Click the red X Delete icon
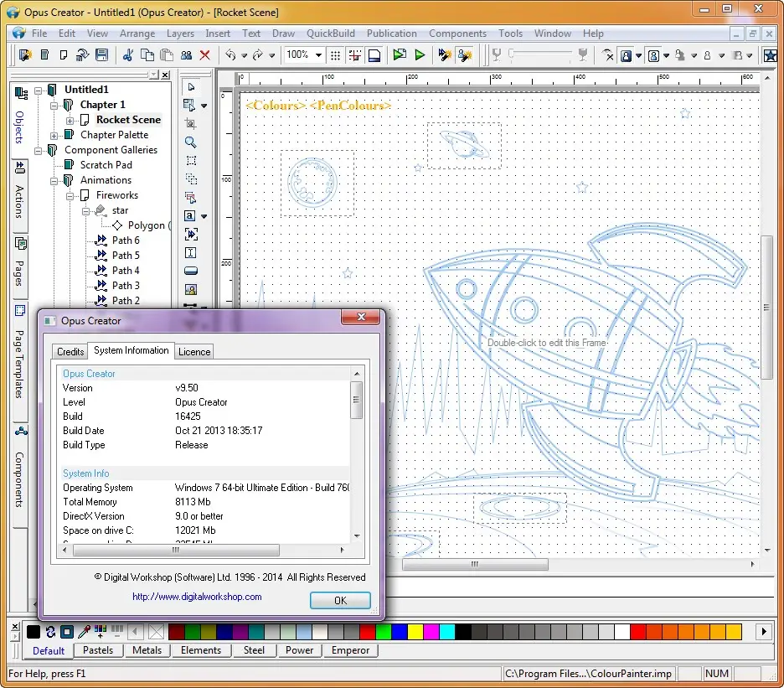The width and height of the screenshot is (784, 688). tap(204, 55)
